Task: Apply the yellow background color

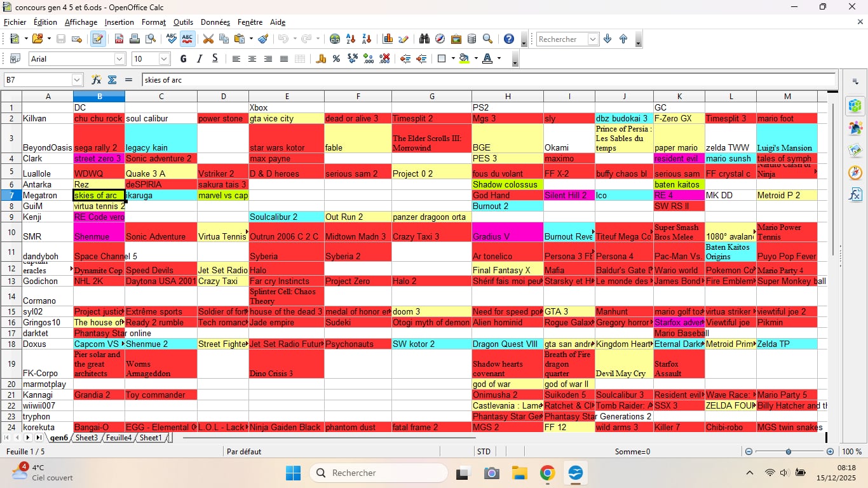Action: pyautogui.click(x=465, y=58)
